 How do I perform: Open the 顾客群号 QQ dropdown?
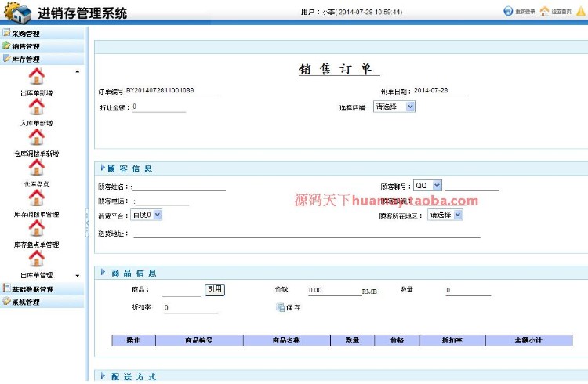(x=427, y=186)
